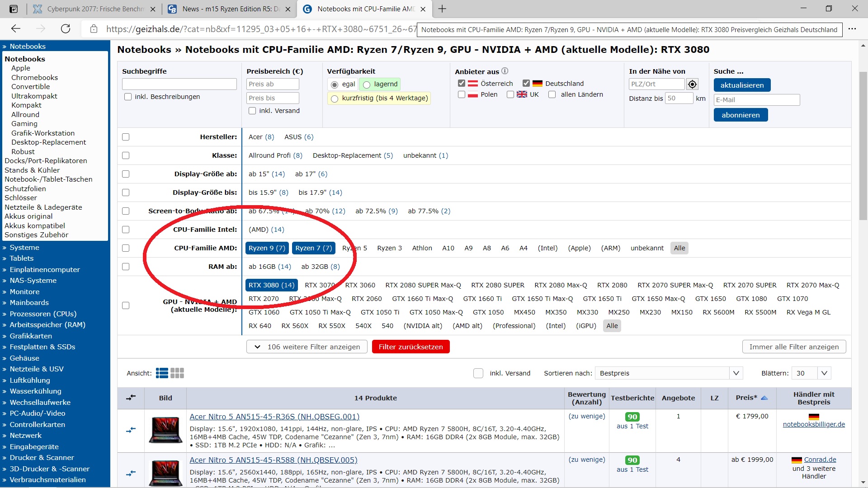Check inkl. Beschreibungen option
Screen dimensions: 868x488
128,97
